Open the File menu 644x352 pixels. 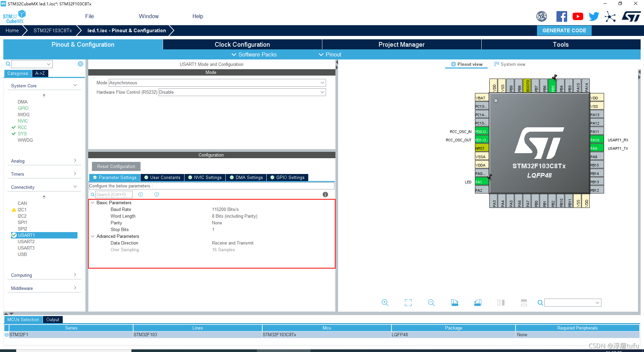[90, 16]
